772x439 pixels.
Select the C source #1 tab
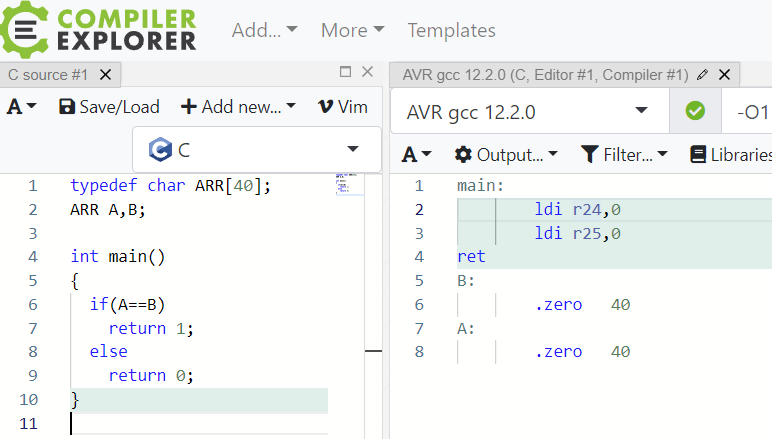click(48, 74)
